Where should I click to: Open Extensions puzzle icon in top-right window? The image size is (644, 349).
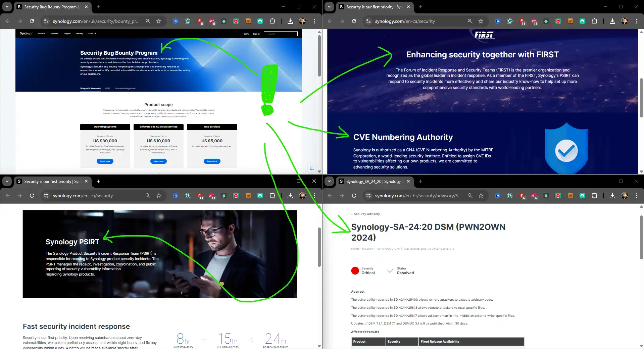594,21
